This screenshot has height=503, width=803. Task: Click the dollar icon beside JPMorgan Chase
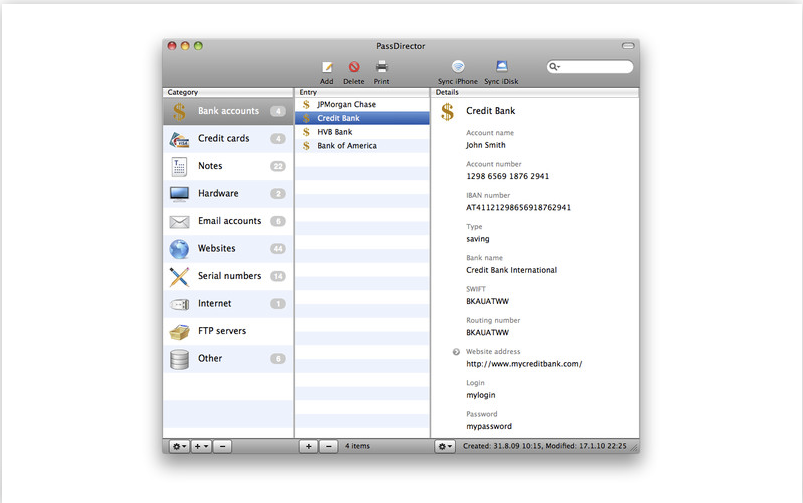(x=306, y=104)
